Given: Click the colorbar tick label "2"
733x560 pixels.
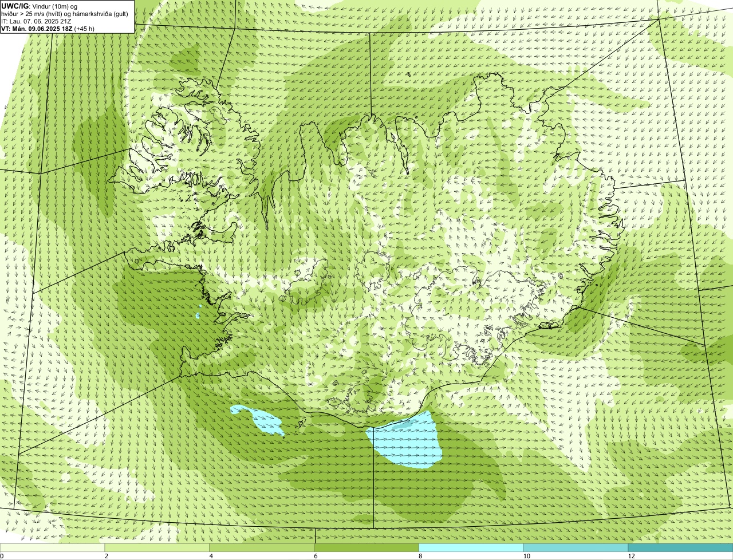Looking at the screenshot, I should coord(107,556).
